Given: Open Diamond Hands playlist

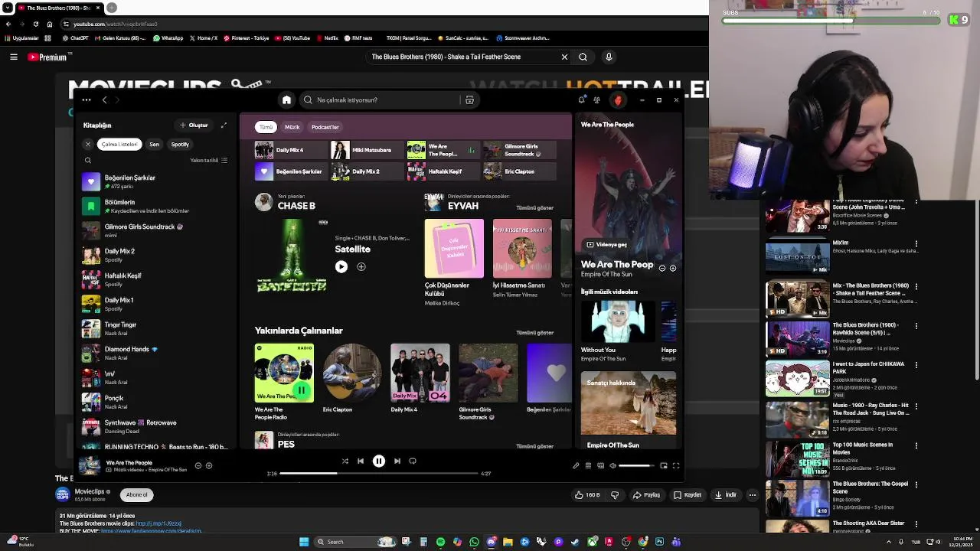Looking at the screenshot, I should click(x=155, y=353).
